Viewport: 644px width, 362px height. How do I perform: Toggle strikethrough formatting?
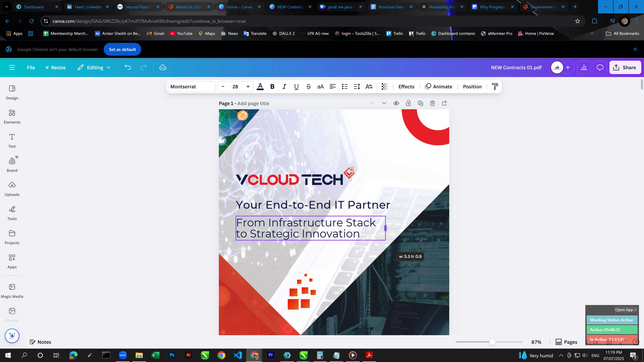click(309, 87)
